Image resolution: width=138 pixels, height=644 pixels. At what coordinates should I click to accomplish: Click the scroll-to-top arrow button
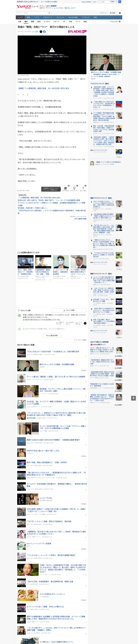pos(133,398)
